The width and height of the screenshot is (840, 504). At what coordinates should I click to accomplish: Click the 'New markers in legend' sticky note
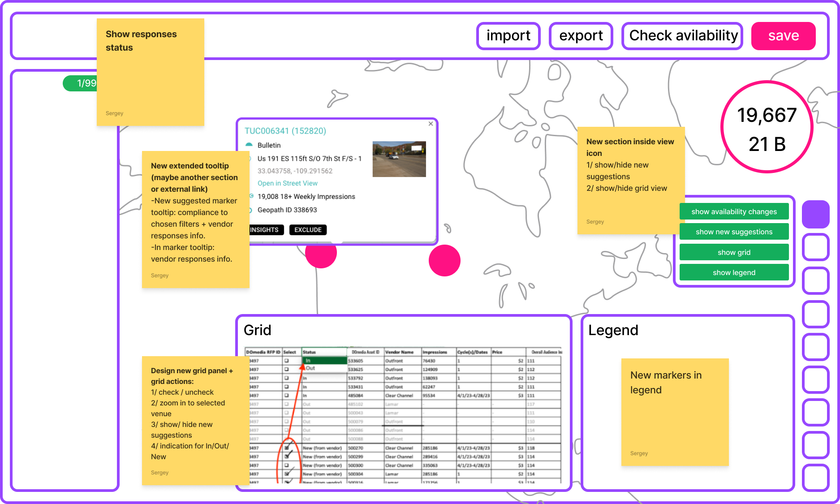[x=675, y=412]
